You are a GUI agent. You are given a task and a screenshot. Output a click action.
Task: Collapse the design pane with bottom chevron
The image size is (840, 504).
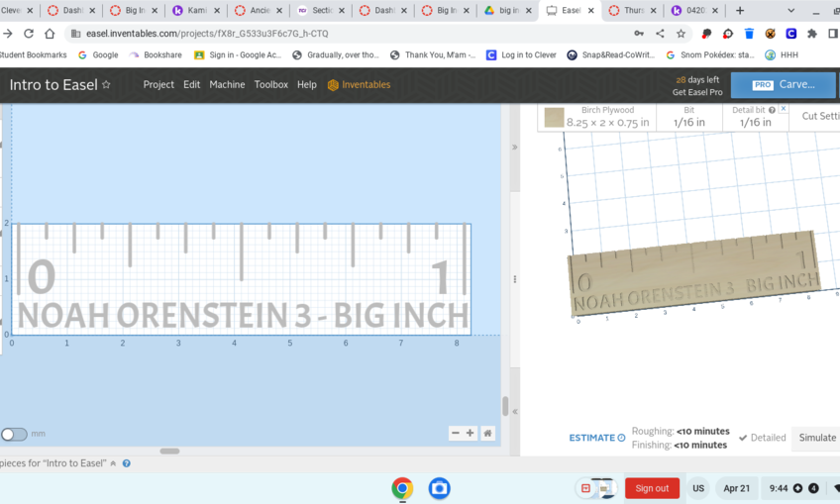pyautogui.click(x=515, y=411)
